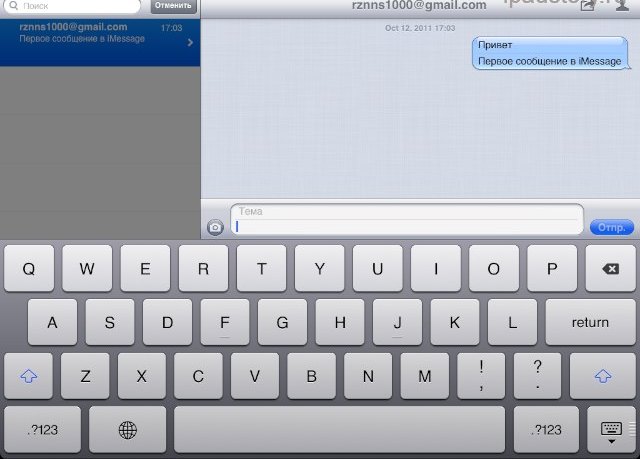Image resolution: width=640 pixels, height=459 pixels.
Task: Select the rznns1000@gmail.com conversation row
Action: coord(100,42)
